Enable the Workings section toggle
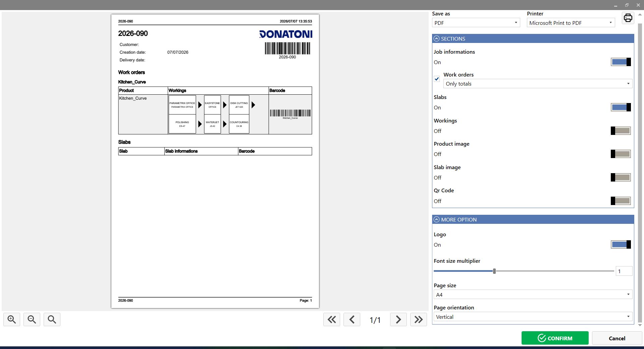Screen dimensions: 644x349 [621, 131]
